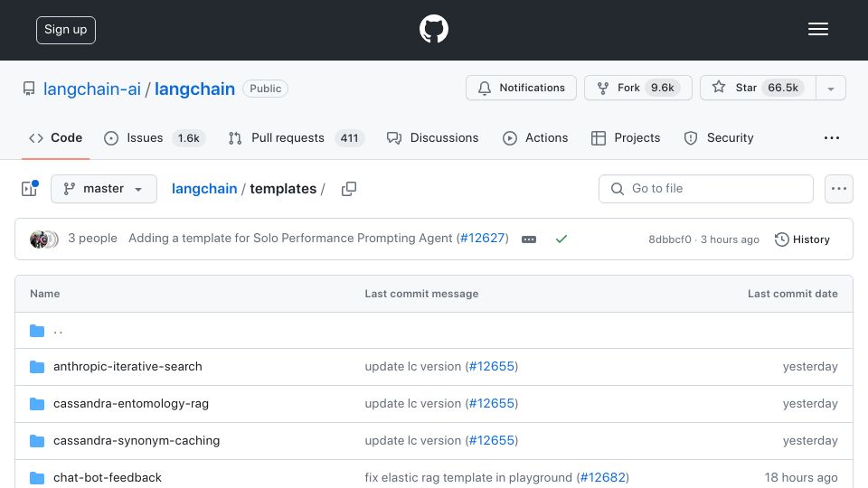Click the 9.6k fork count
Screen dimensions: 868x488
(662, 88)
